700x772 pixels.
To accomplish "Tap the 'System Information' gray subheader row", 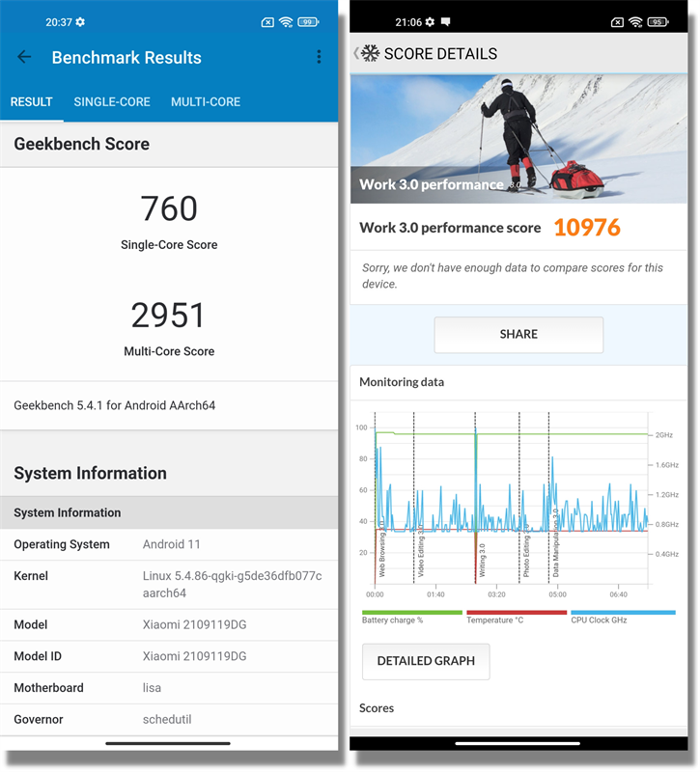I will tap(169, 512).
